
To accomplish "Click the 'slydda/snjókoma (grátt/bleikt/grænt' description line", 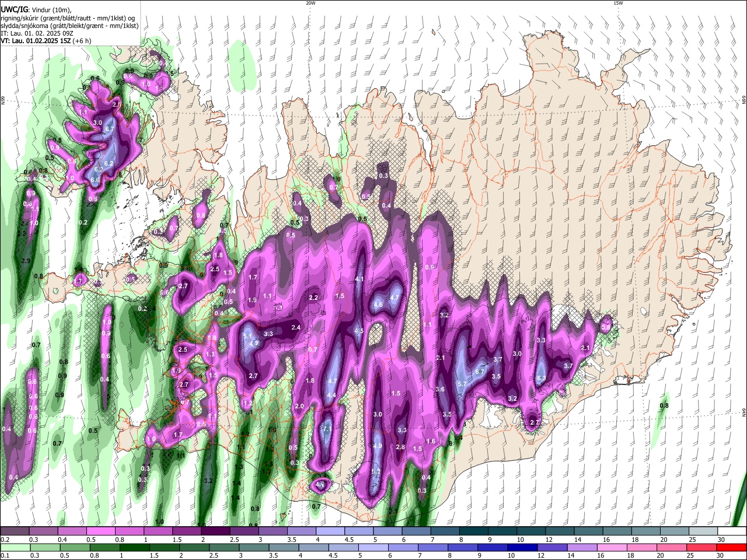I will tap(69, 26).
